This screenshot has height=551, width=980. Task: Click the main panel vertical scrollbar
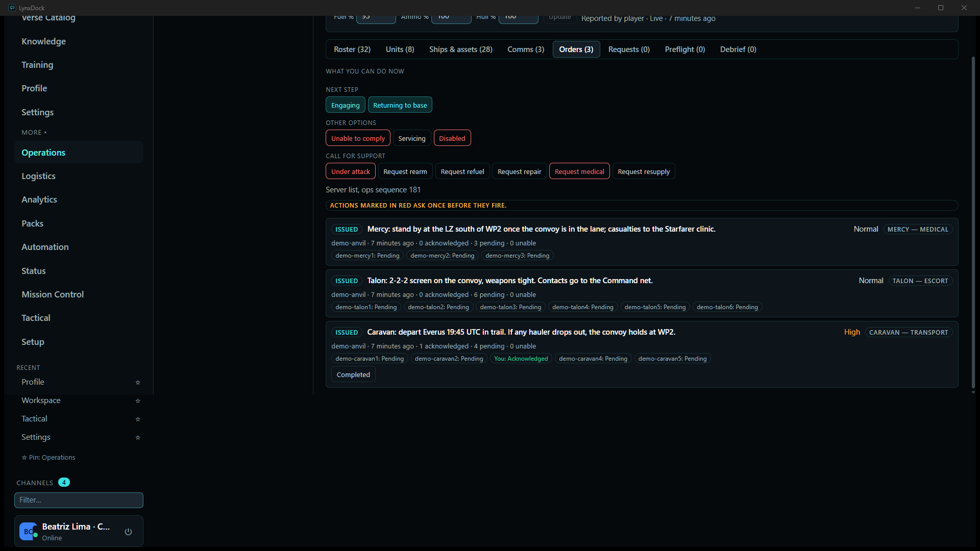coord(973,222)
